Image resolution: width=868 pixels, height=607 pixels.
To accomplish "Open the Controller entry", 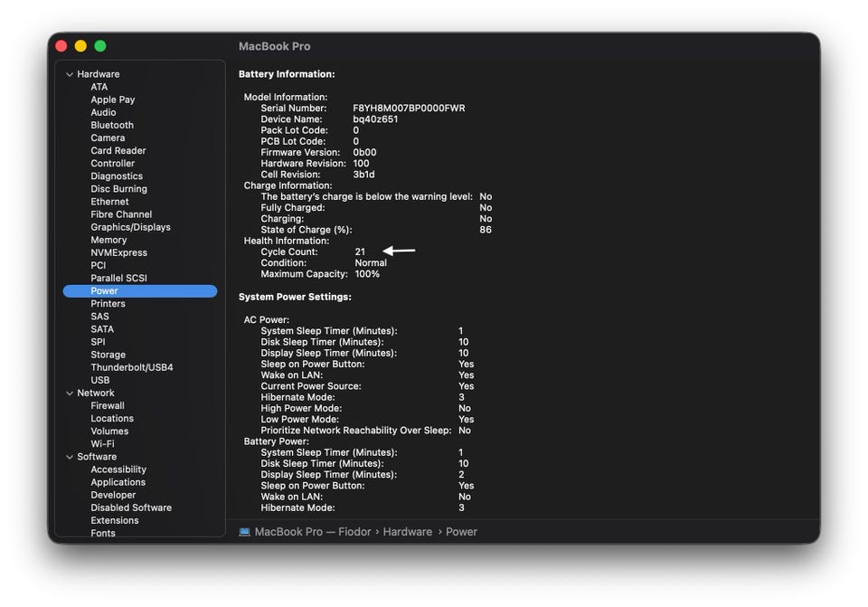I will click(113, 164).
